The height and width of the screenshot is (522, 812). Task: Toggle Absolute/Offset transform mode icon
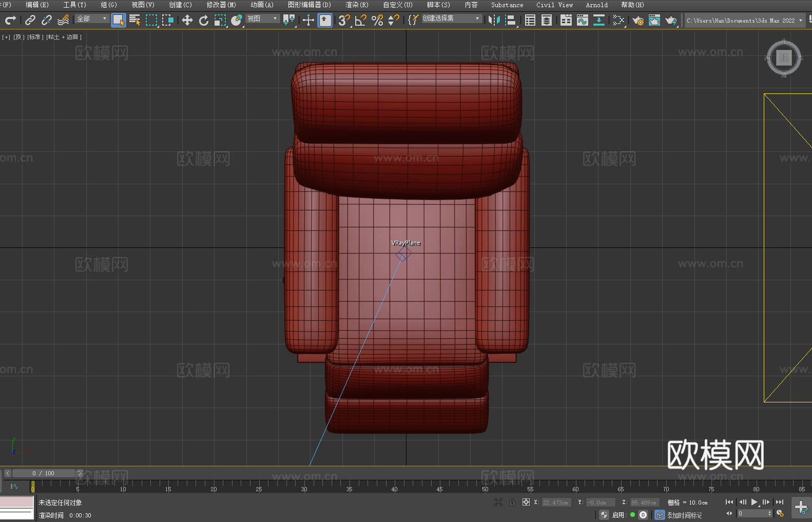pyautogui.click(x=526, y=502)
